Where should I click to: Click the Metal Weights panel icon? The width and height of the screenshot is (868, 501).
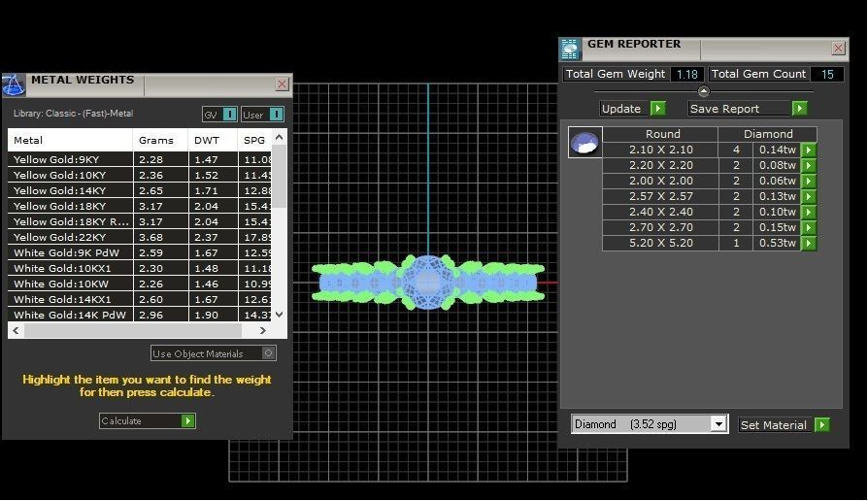(x=14, y=85)
